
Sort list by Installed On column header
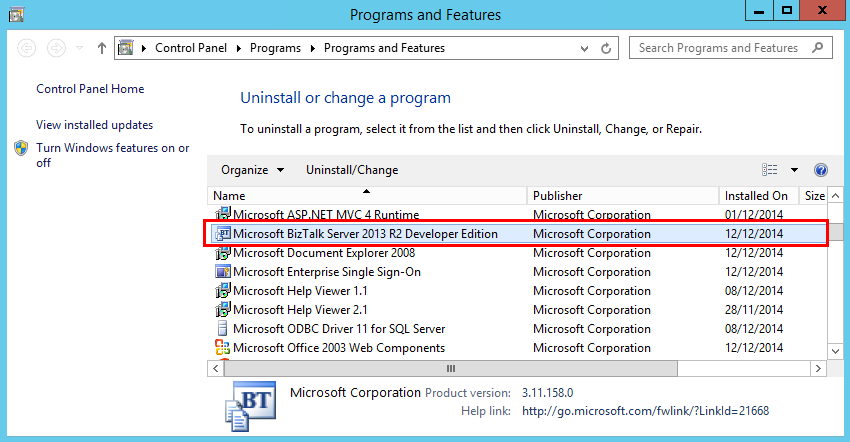click(x=755, y=196)
